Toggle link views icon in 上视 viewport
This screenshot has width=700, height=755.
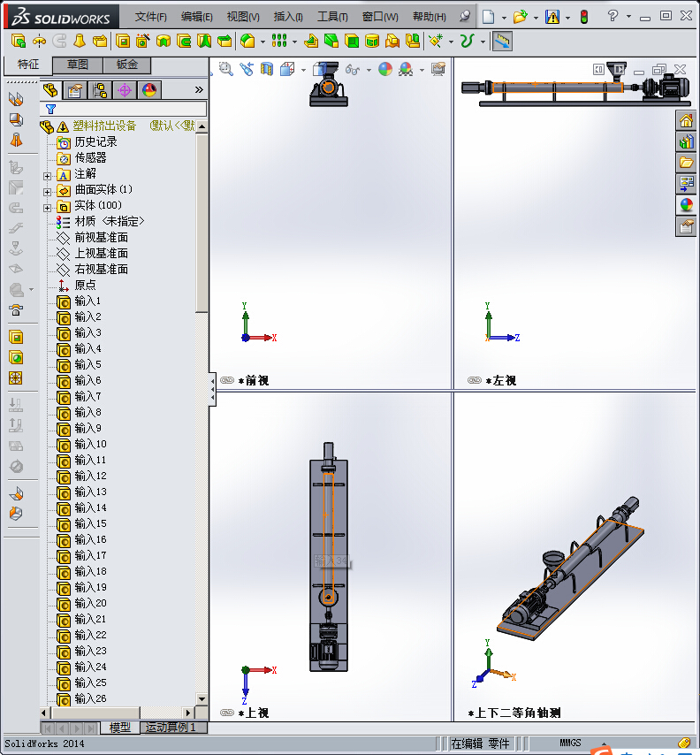point(227,713)
